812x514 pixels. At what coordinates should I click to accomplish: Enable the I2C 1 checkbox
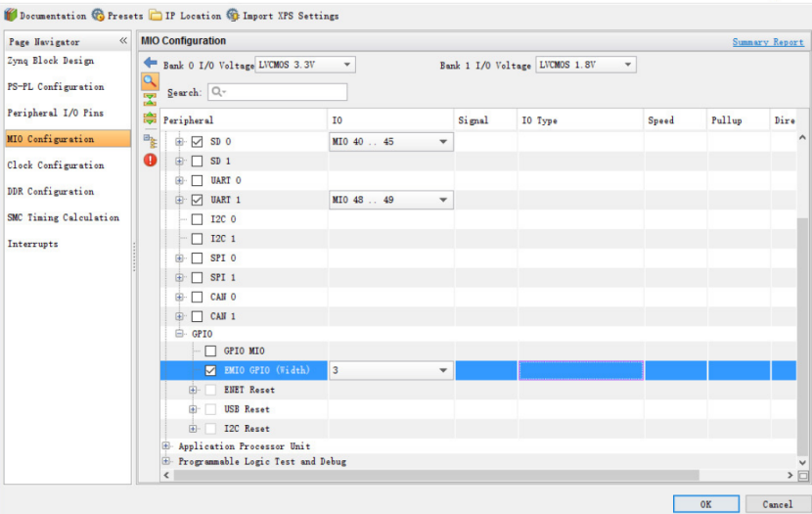(x=197, y=239)
